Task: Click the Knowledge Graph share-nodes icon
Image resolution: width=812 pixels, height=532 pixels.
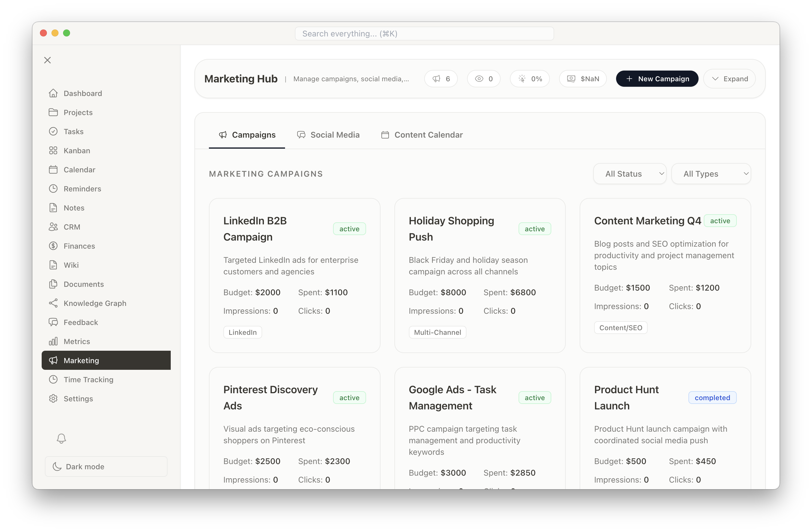Action: pyautogui.click(x=53, y=303)
